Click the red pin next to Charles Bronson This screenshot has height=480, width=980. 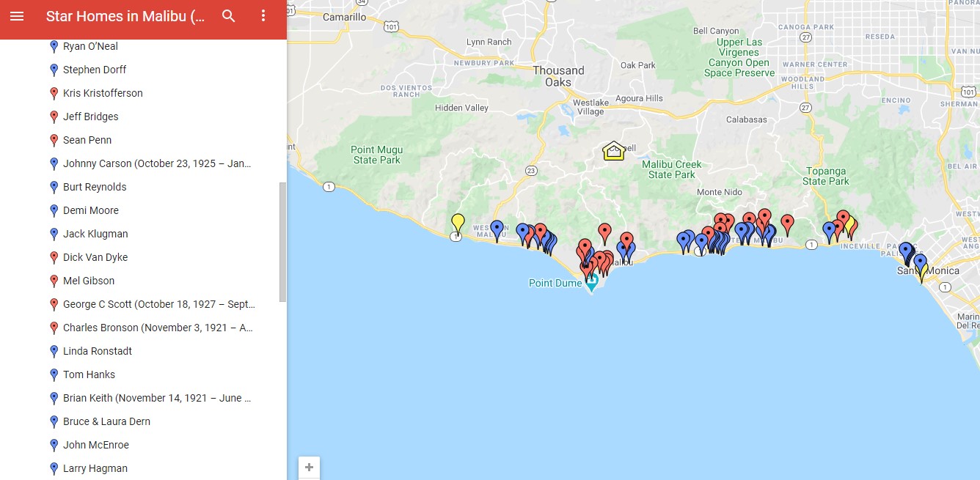[x=54, y=328]
